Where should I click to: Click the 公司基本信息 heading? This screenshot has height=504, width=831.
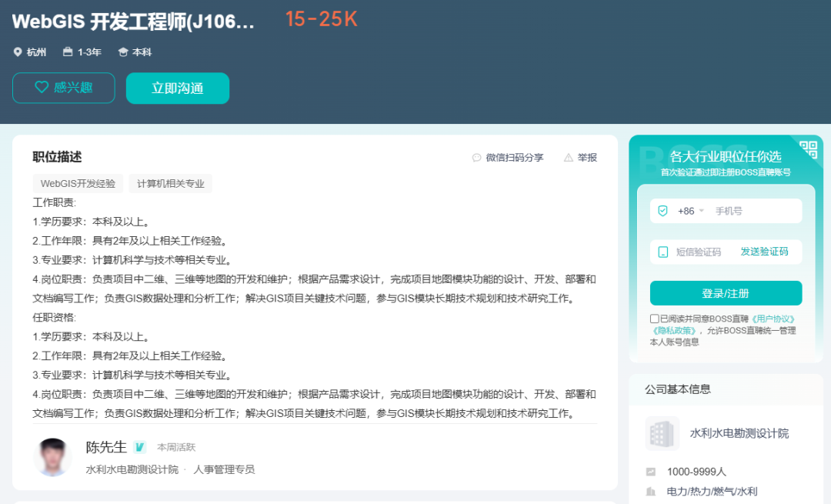click(x=677, y=389)
